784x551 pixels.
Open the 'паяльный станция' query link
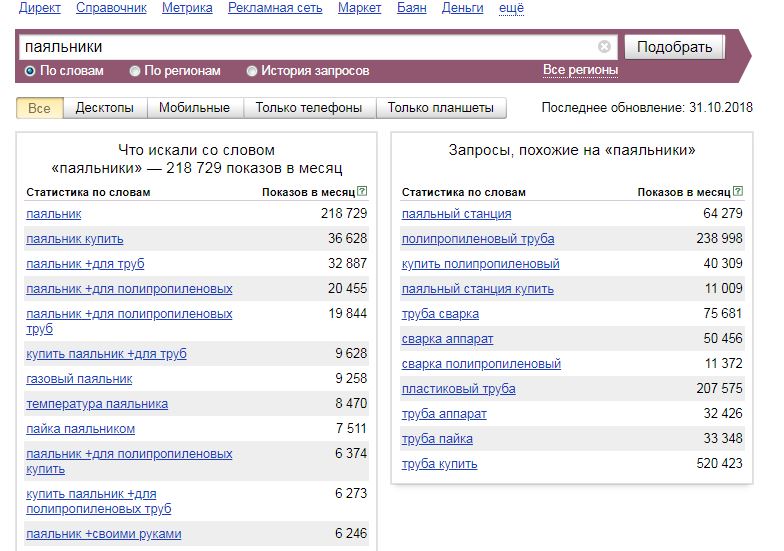coord(456,214)
